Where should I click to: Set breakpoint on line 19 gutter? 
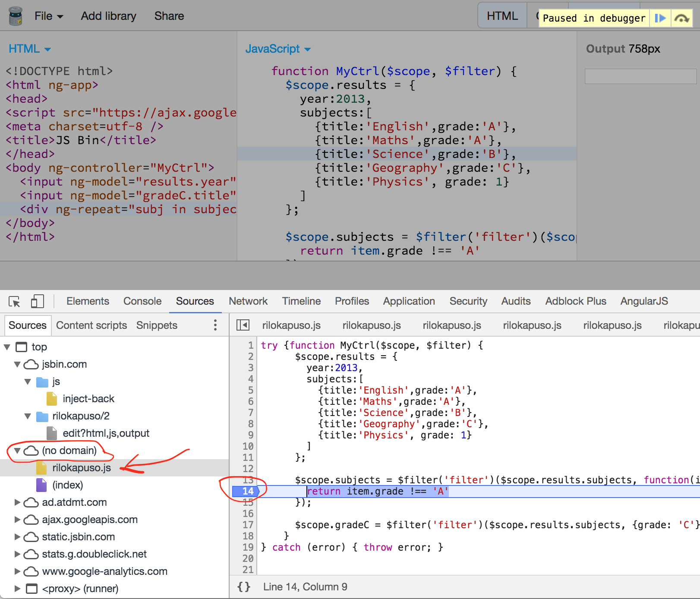coord(248,547)
